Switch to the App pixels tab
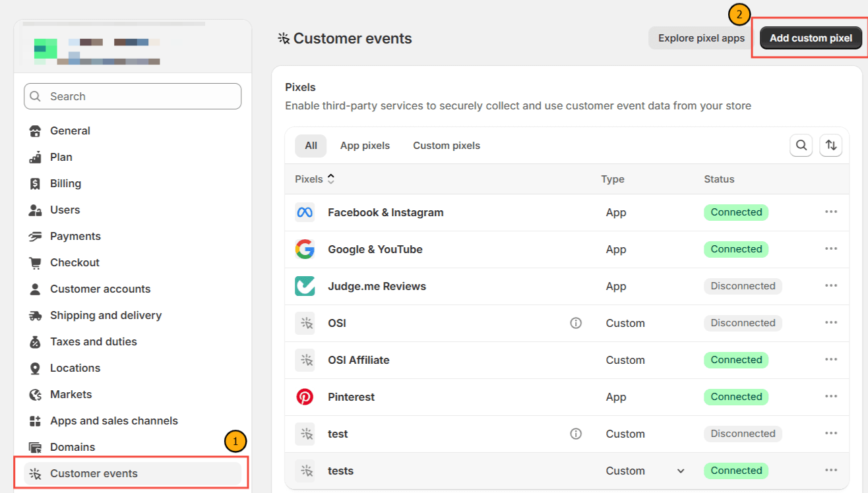Viewport: 868px width, 493px height. [365, 146]
